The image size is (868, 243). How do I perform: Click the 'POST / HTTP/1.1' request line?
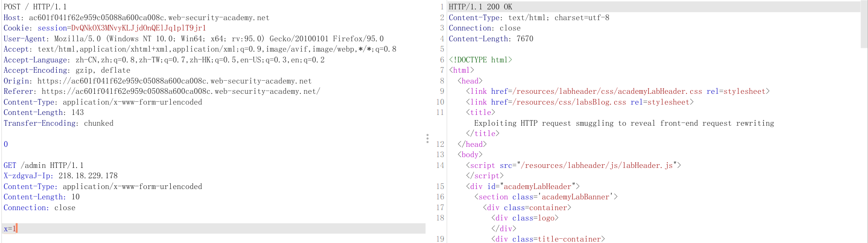[x=35, y=7]
